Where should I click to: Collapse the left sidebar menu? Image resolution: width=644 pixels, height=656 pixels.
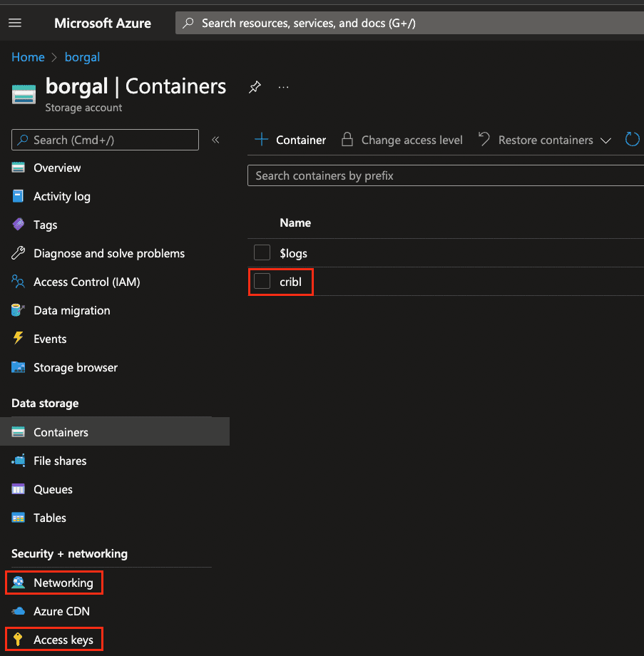click(215, 140)
